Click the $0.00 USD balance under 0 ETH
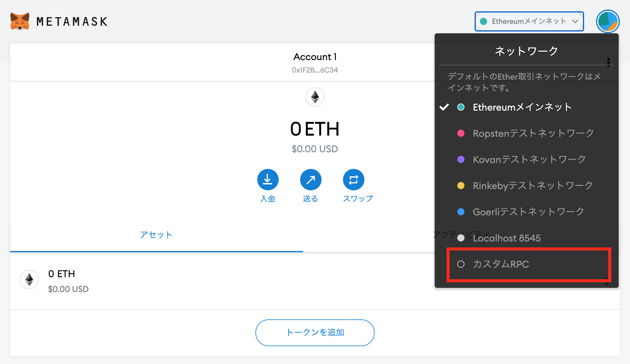This screenshot has width=630, height=364. 315,149
